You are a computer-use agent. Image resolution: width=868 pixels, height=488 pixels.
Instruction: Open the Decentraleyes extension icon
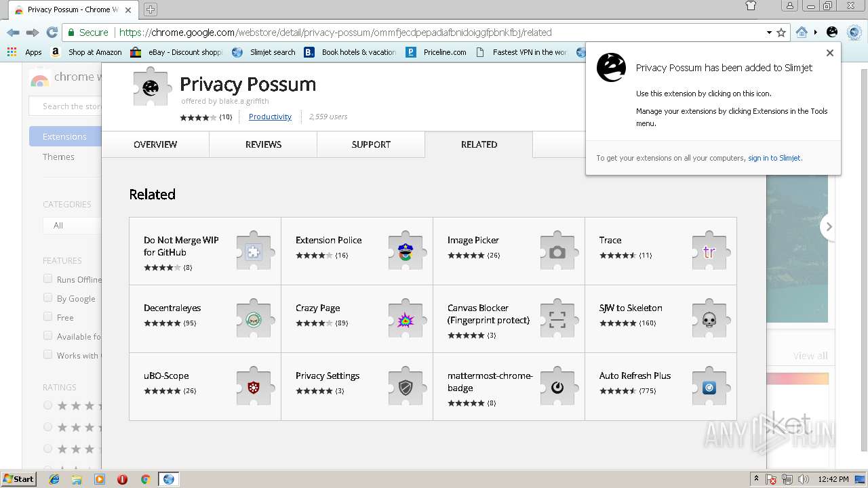pyautogui.click(x=254, y=319)
